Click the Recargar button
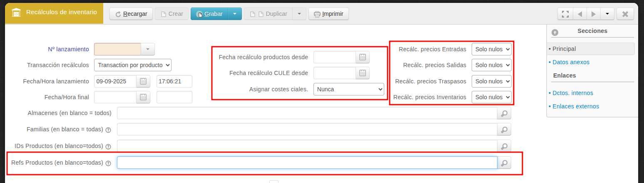 click(x=131, y=14)
